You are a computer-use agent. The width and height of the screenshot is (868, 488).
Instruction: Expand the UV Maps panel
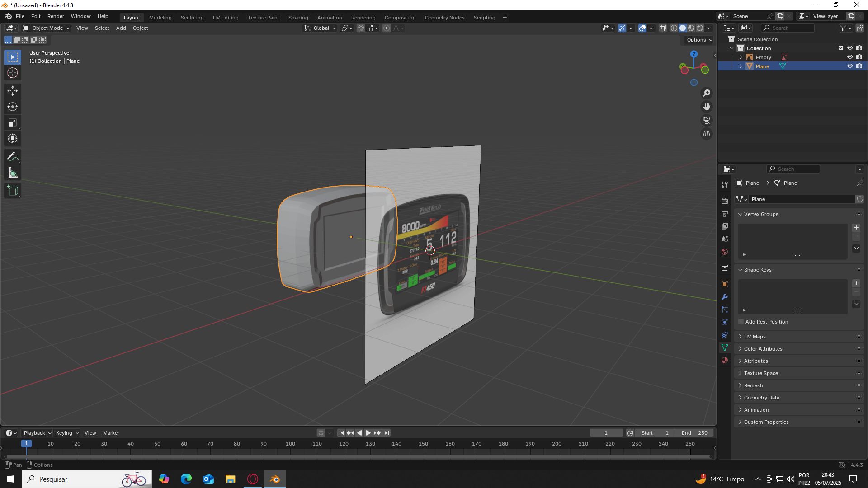coord(755,337)
